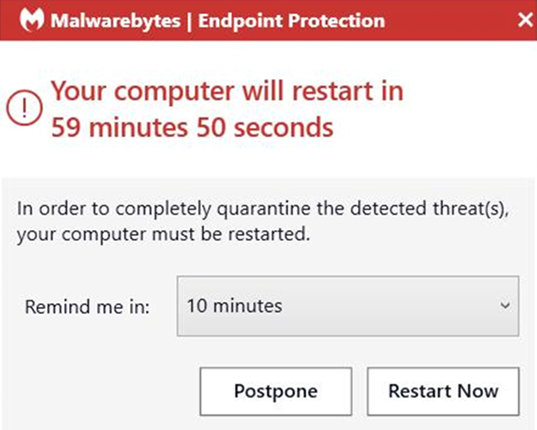Screen dimensions: 537x430
Task: Click the Malwarebytes title text
Action: click(x=116, y=21)
